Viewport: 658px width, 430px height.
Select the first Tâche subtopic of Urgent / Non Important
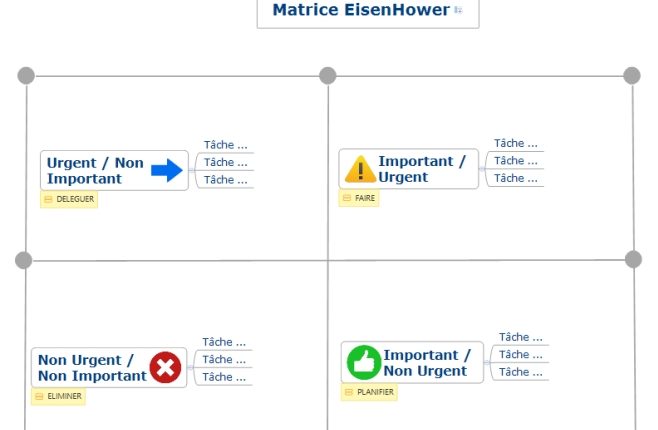[225, 144]
